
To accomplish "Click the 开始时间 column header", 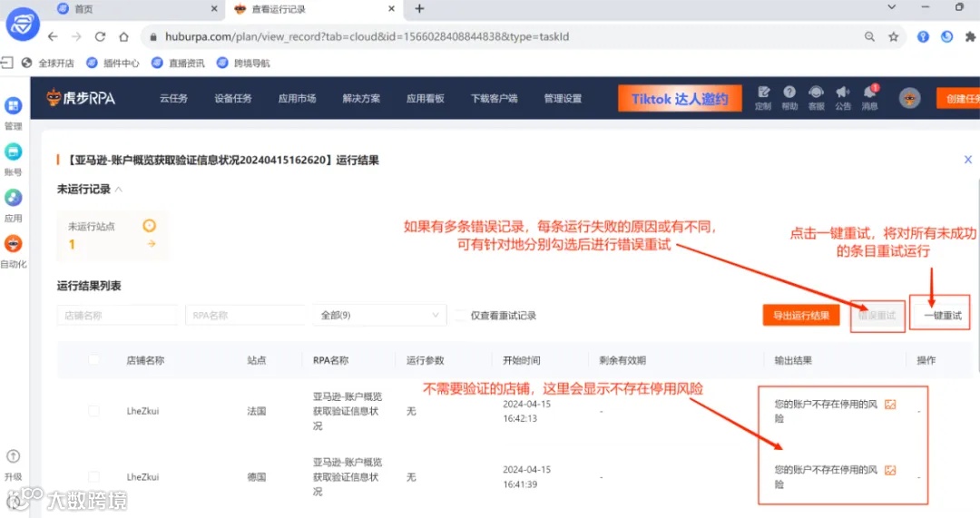I will tap(521, 360).
